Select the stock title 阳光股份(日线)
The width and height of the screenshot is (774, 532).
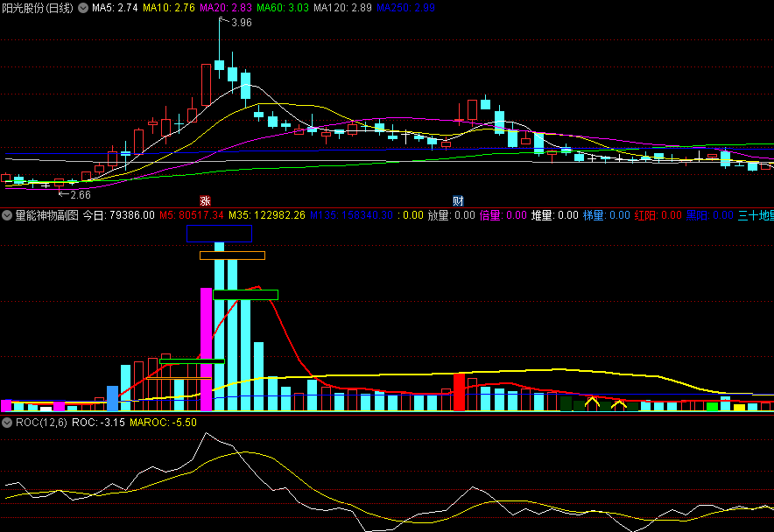click(x=38, y=8)
